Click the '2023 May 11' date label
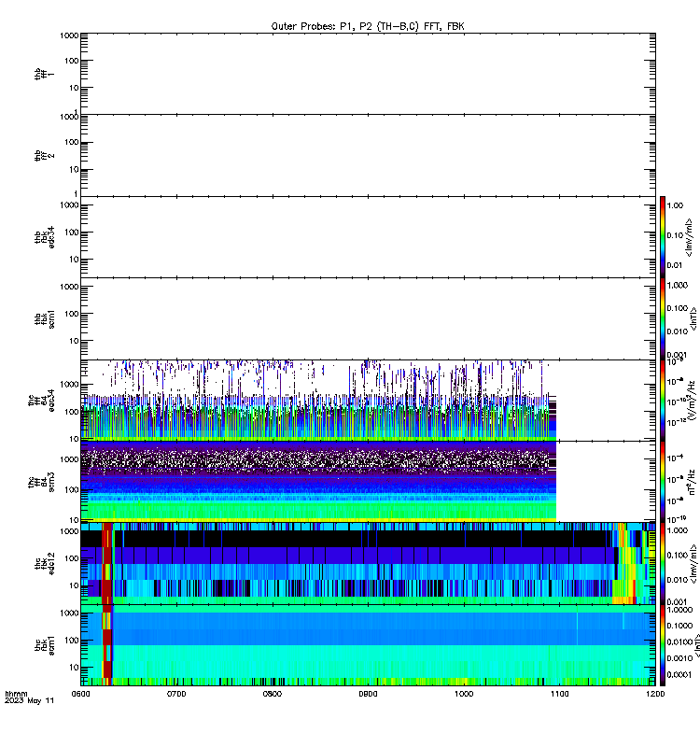700x747 pixels. point(30,701)
